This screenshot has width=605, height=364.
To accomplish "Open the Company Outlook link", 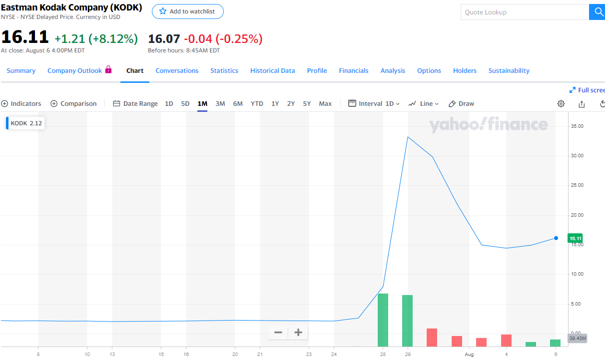I will pyautogui.click(x=74, y=71).
